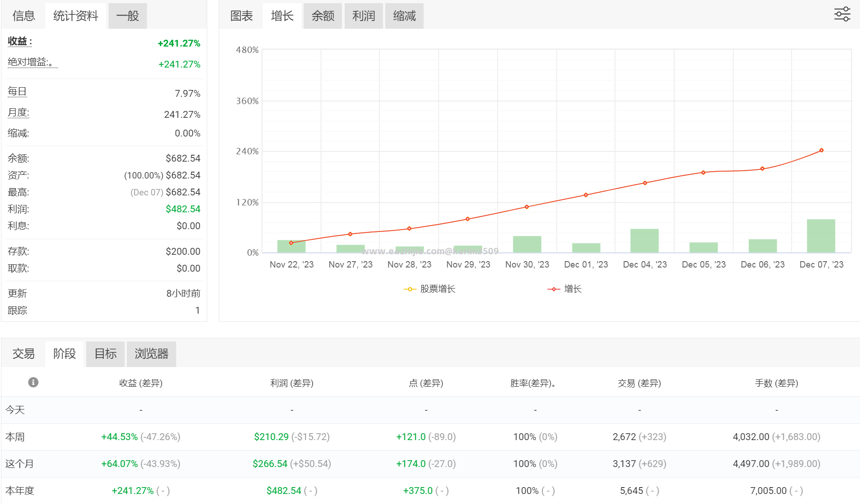The height and width of the screenshot is (504, 860).
Task: Switch to the 信息 tab
Action: pyautogui.click(x=24, y=16)
